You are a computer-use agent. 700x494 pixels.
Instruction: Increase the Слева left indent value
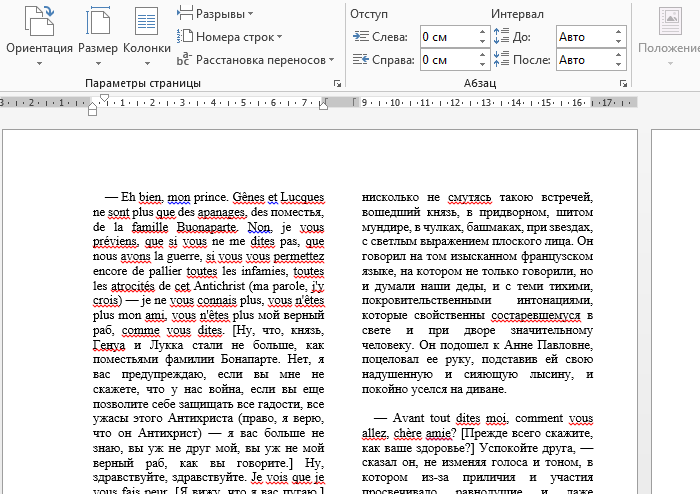click(x=483, y=32)
